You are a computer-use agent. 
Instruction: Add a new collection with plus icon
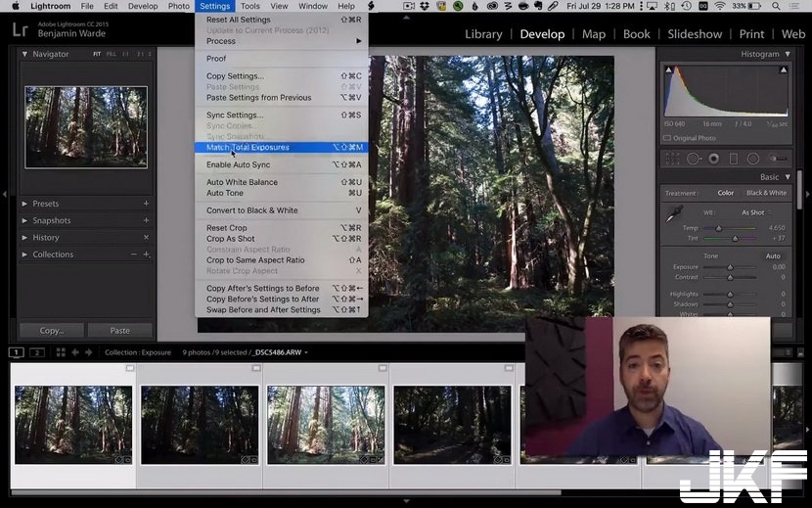[147, 254]
